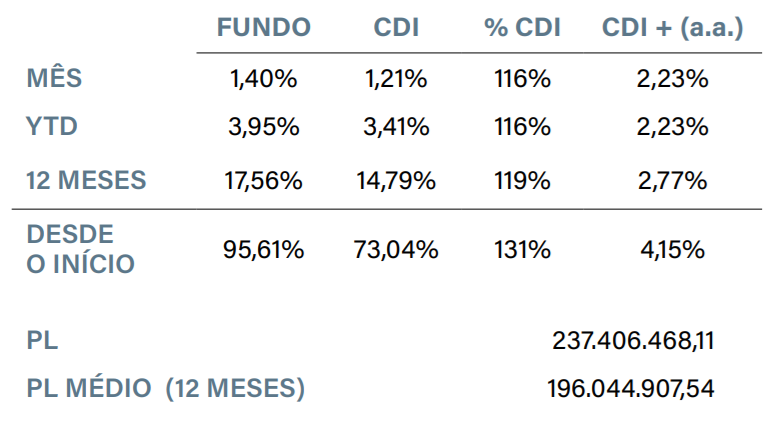This screenshot has width=773, height=425.
Task: Select the PL amount 237.406.468,11
Action: [633, 340]
